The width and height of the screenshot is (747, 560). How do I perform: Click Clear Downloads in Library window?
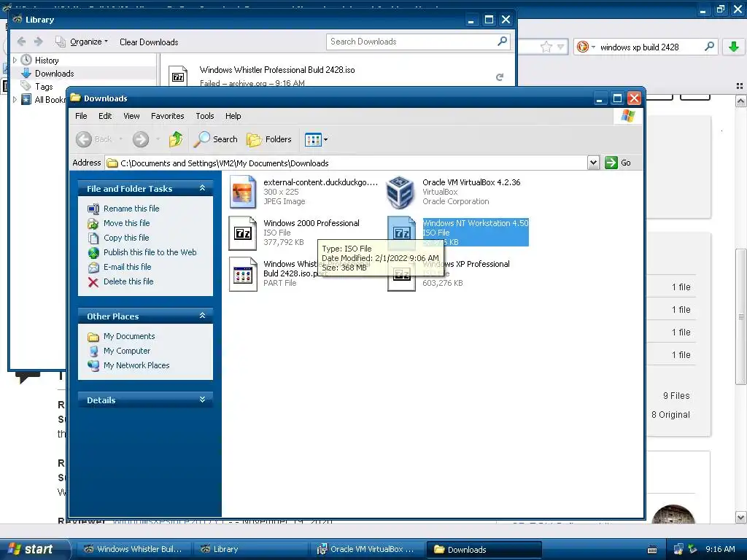[149, 42]
